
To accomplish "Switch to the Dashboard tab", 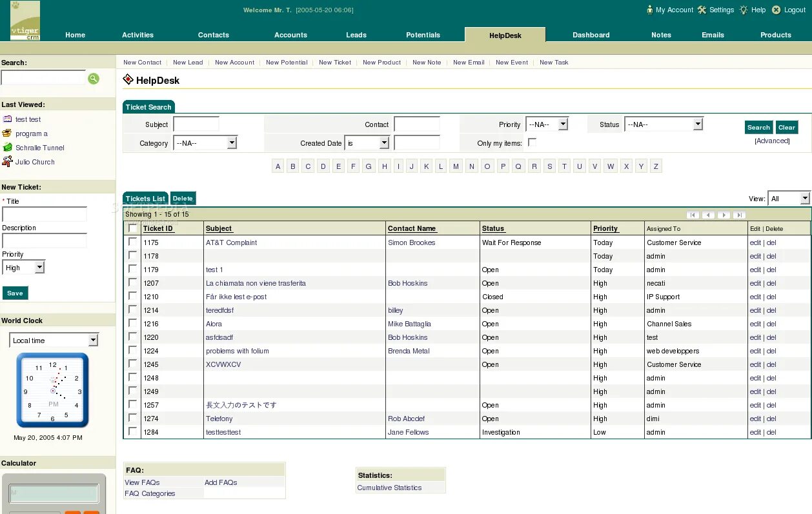I will tap(591, 35).
